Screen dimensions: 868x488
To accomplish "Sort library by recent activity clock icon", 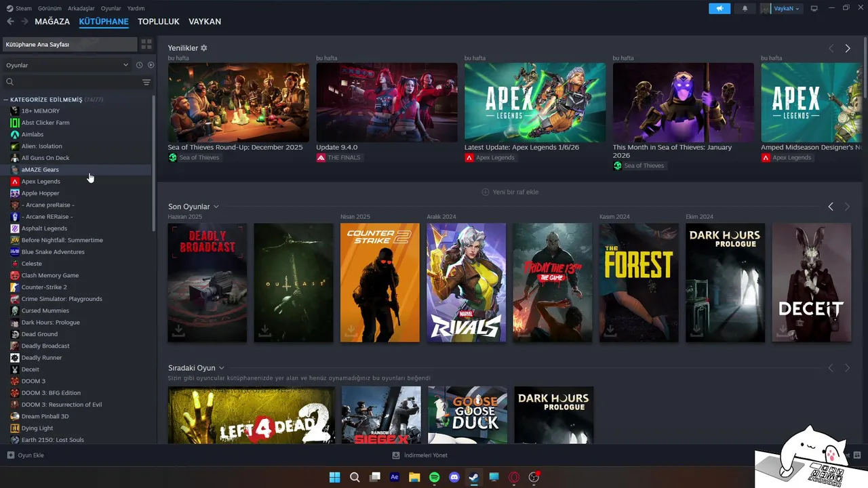I will point(139,65).
